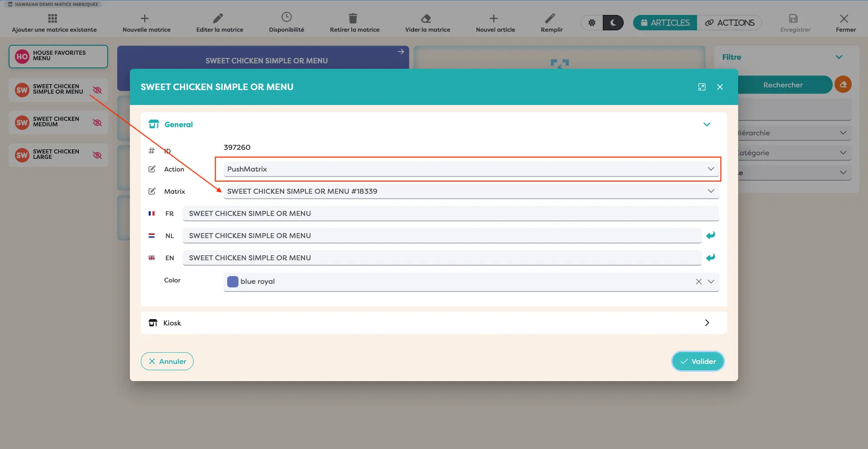This screenshot has width=868, height=449.
Task: Click the Ajouter une matrice existante grid icon
Action: [x=52, y=19]
